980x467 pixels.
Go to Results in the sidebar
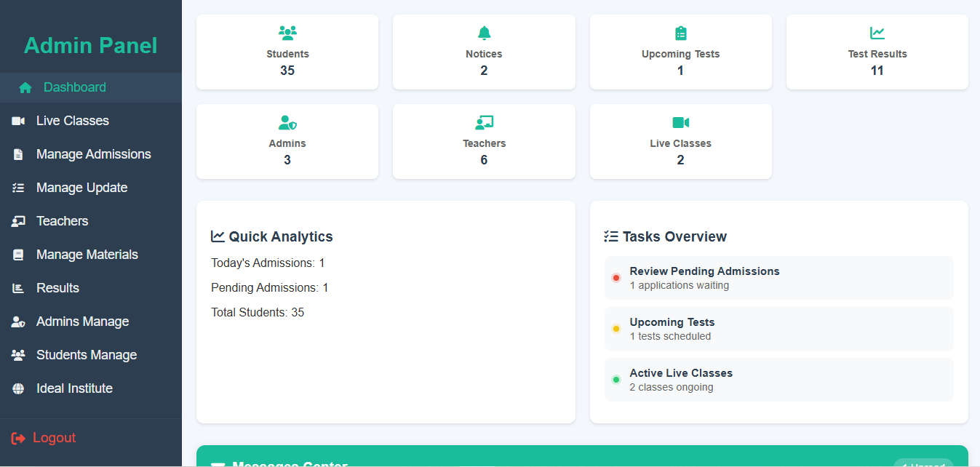pyautogui.click(x=57, y=288)
